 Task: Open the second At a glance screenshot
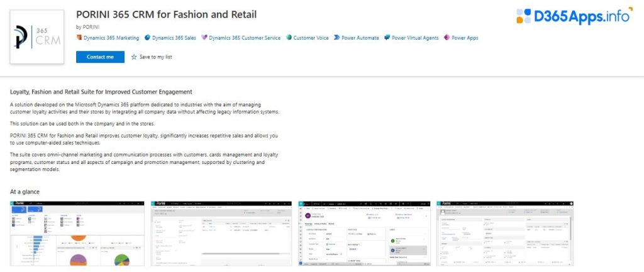[221, 234]
